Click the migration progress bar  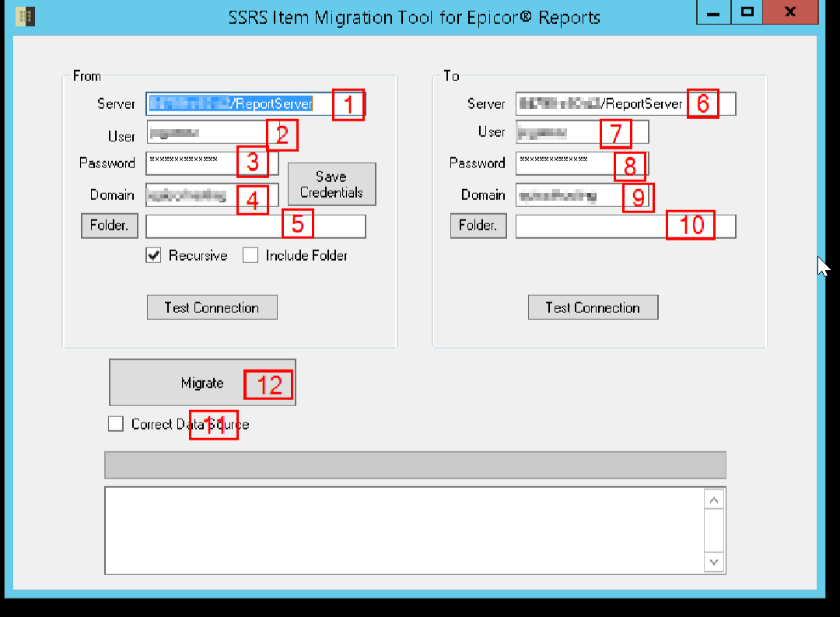[415, 465]
